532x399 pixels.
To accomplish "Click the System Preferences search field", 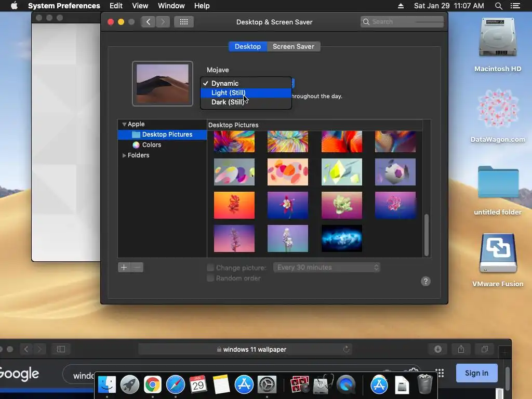I will click(x=402, y=22).
